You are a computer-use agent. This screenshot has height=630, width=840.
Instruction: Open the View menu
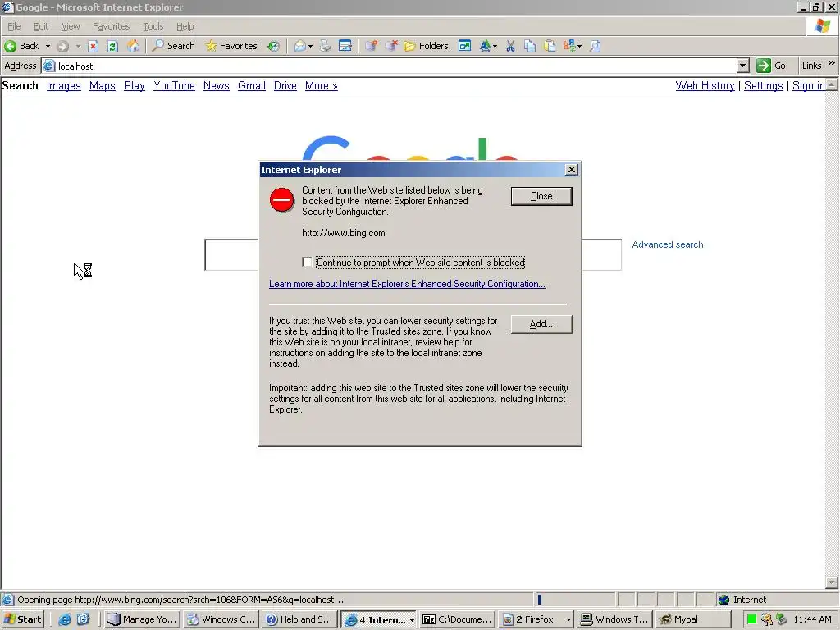pos(71,26)
